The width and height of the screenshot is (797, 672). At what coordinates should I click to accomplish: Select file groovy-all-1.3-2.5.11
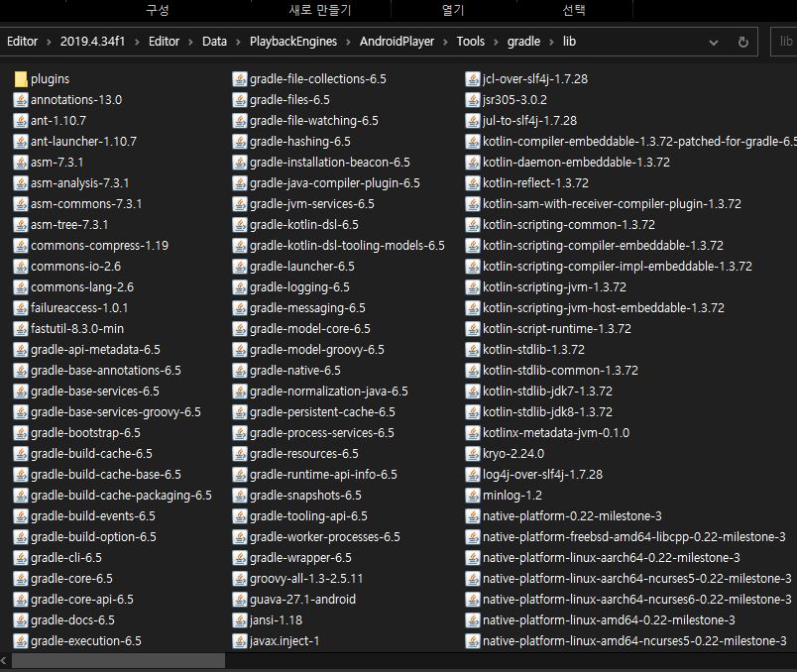pyautogui.click(x=297, y=579)
